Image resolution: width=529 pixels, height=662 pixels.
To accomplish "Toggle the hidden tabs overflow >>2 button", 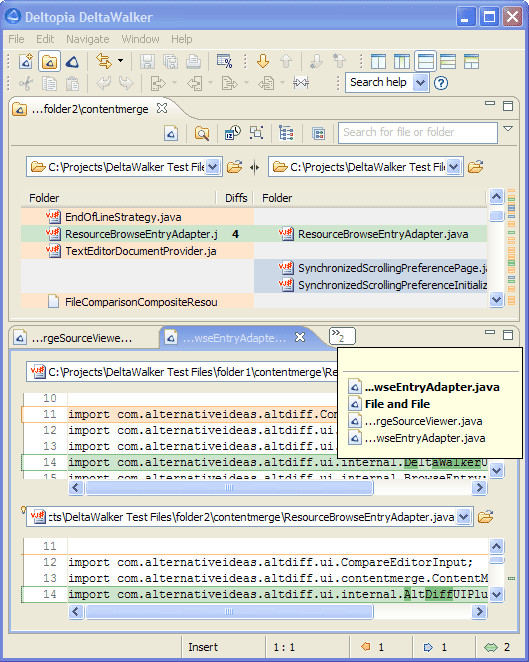I will (342, 336).
